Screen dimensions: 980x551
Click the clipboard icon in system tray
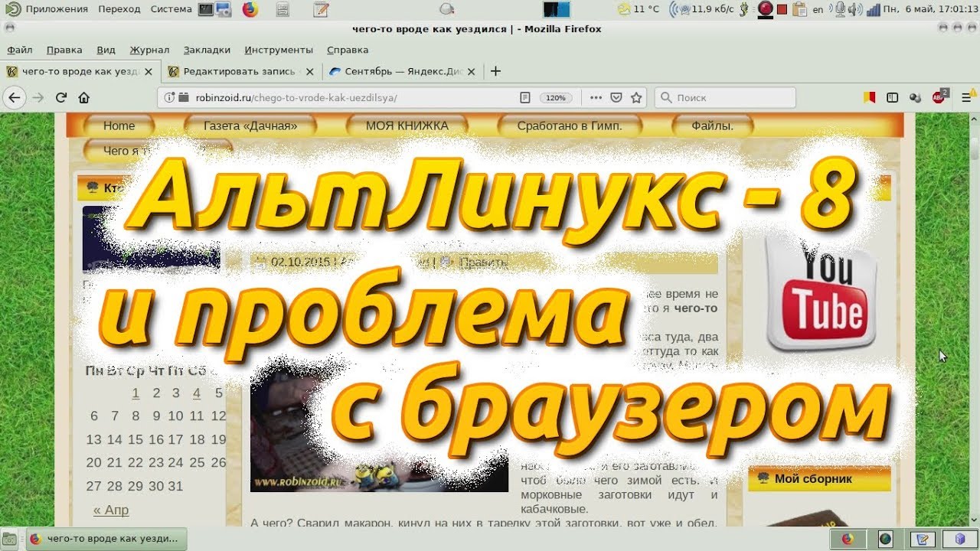(800, 10)
